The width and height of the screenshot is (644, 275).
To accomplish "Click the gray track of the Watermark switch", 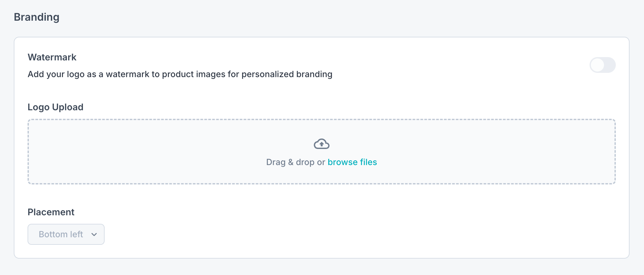I will (610, 65).
